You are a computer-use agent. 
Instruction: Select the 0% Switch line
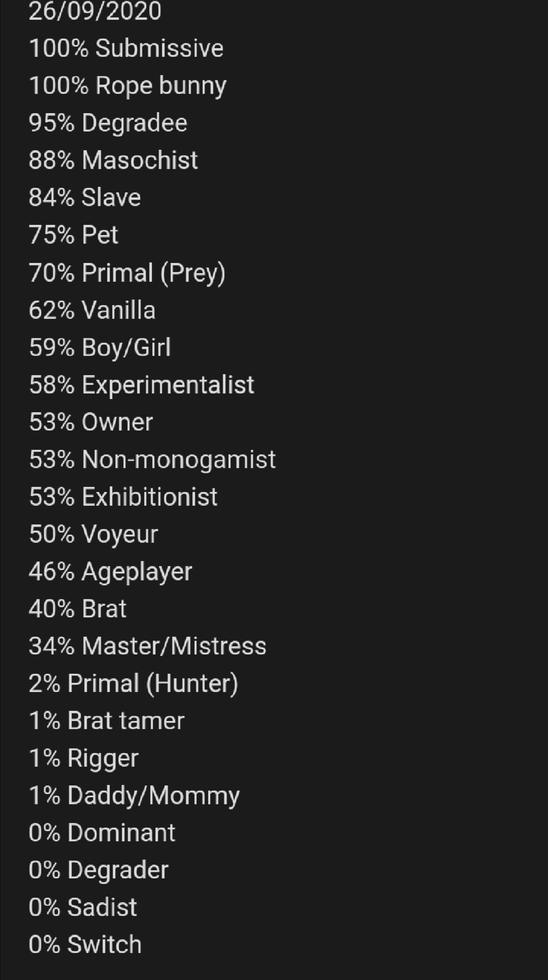(x=85, y=944)
